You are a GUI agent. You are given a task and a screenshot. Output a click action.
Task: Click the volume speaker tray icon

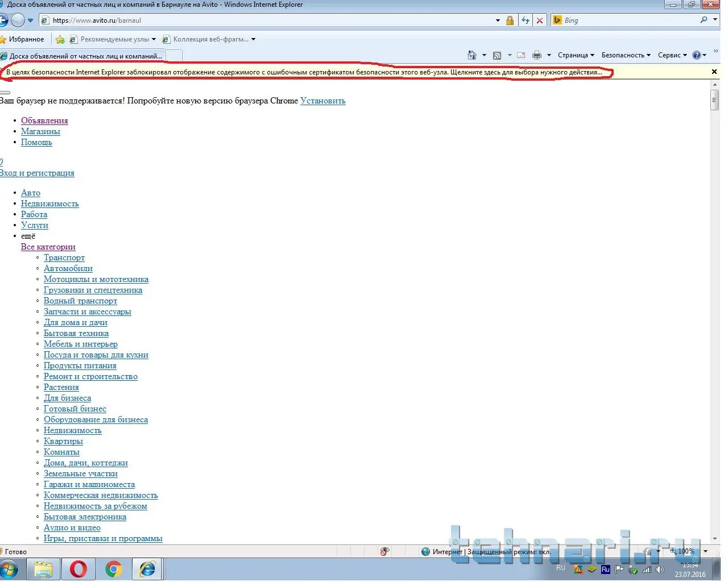tap(660, 569)
